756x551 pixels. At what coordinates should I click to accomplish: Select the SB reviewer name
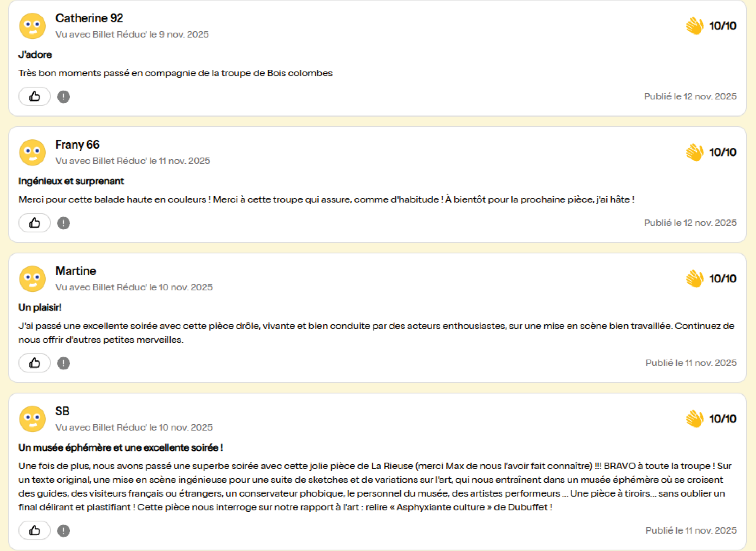coord(62,411)
